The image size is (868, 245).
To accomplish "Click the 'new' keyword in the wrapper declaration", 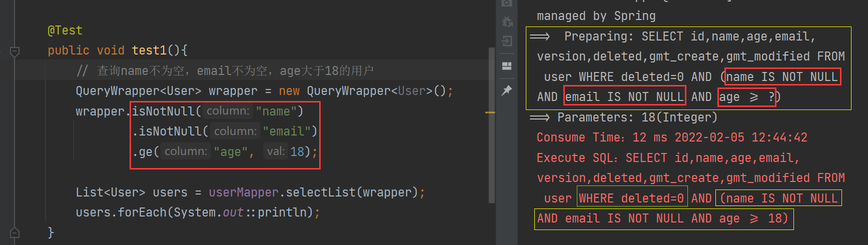I will point(289,91).
